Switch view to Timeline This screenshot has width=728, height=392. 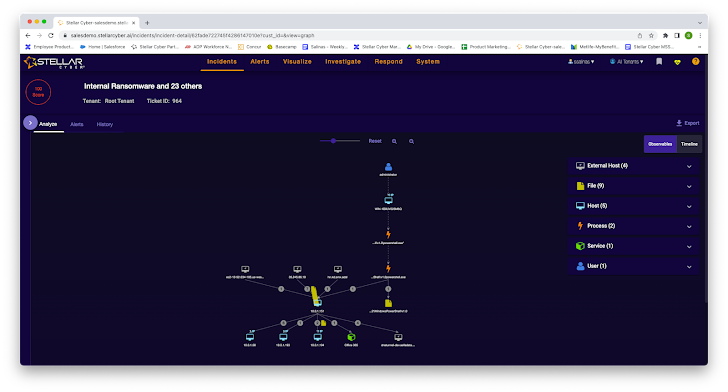689,144
